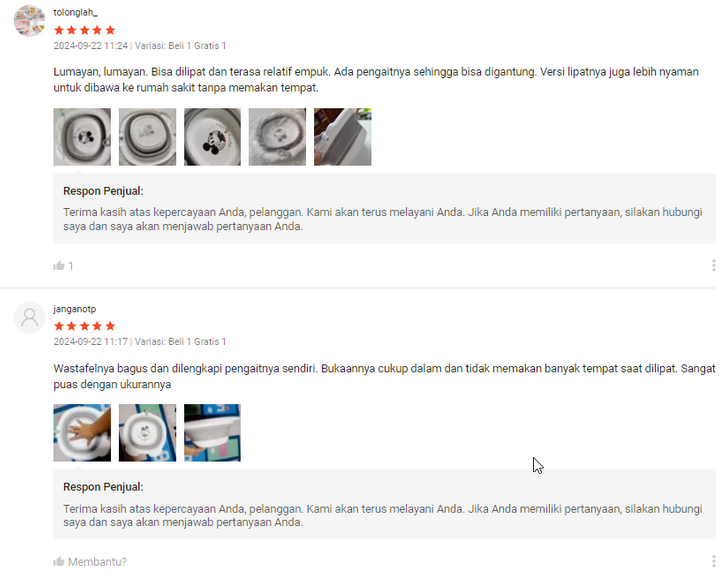
Task: Open third photo showing Mickey Mouse basin
Action: 213,137
